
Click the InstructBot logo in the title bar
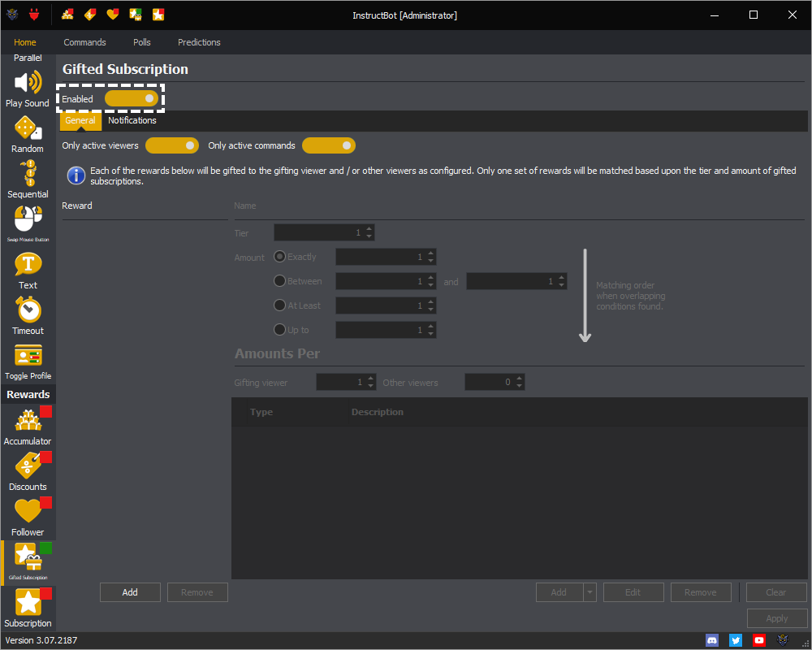pyautogui.click(x=12, y=15)
